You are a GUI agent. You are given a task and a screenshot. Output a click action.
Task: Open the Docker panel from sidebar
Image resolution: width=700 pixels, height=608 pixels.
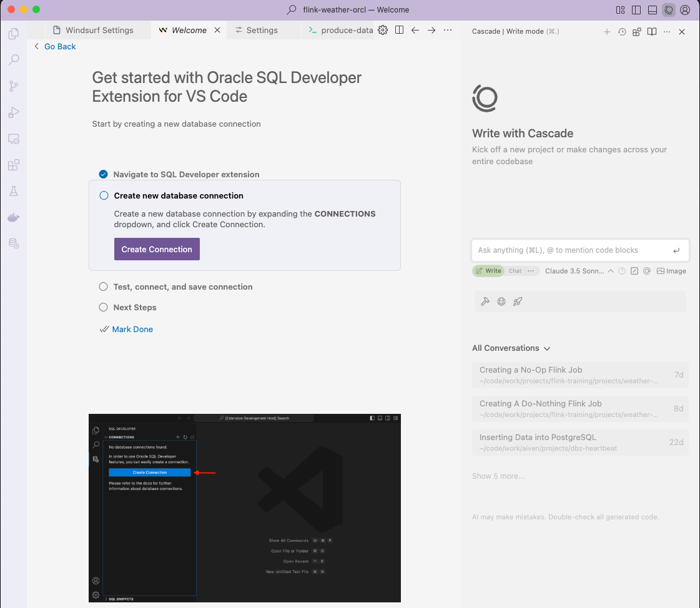coord(14,218)
